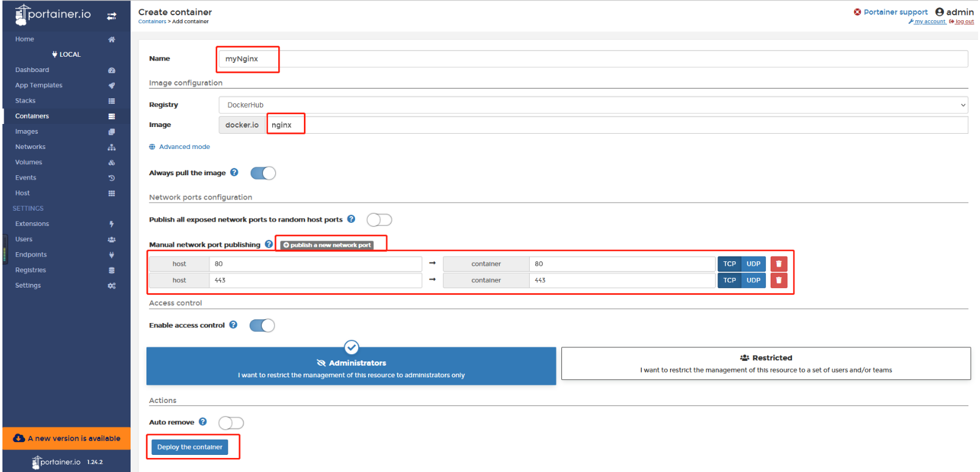Click publish a new network port button
The width and height of the screenshot is (980, 472).
point(327,245)
